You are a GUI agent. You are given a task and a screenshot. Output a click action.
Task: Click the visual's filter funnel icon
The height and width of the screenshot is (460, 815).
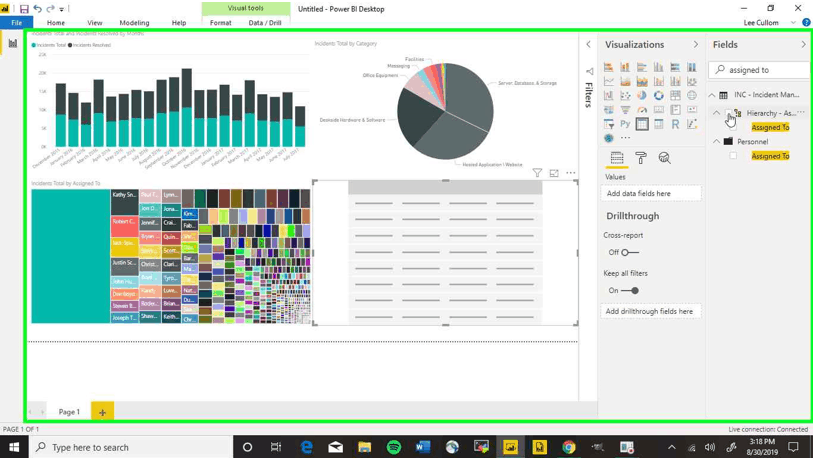[537, 173]
